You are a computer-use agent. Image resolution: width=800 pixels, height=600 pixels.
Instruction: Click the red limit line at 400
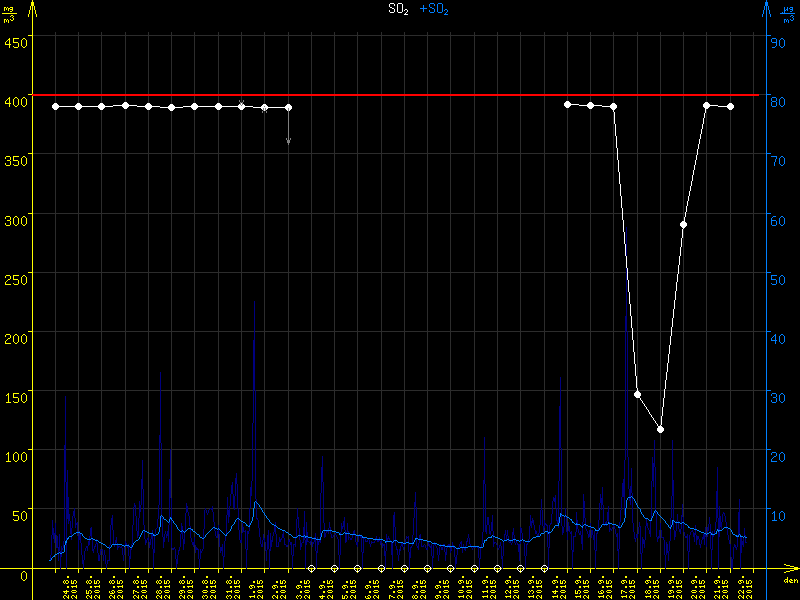click(400, 95)
